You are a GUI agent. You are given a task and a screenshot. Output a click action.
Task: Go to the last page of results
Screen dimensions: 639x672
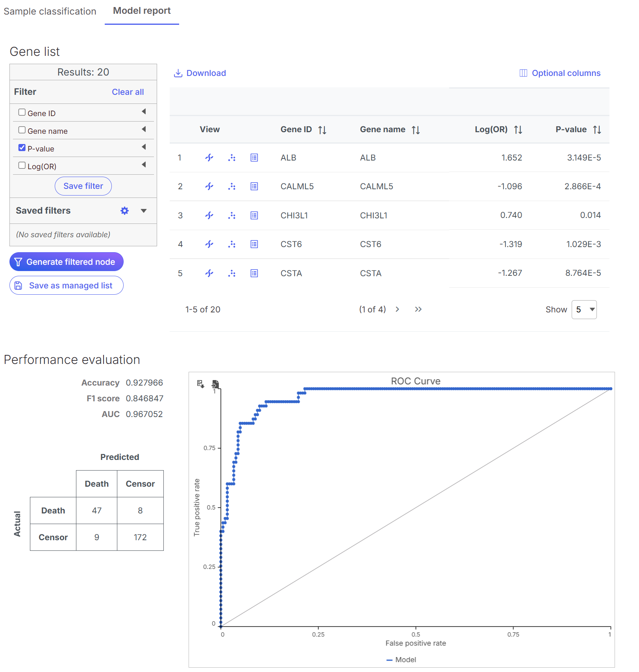tap(418, 310)
